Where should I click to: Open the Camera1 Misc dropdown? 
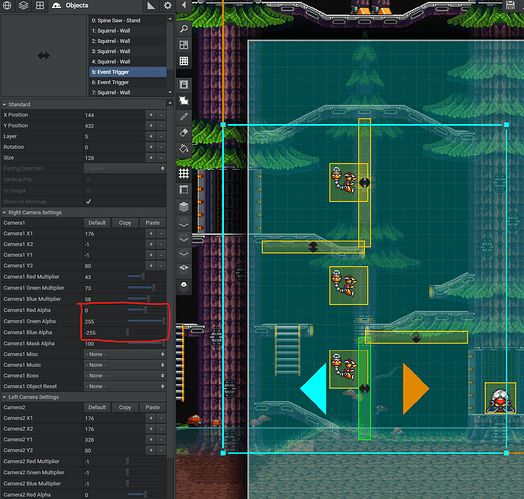(125, 354)
